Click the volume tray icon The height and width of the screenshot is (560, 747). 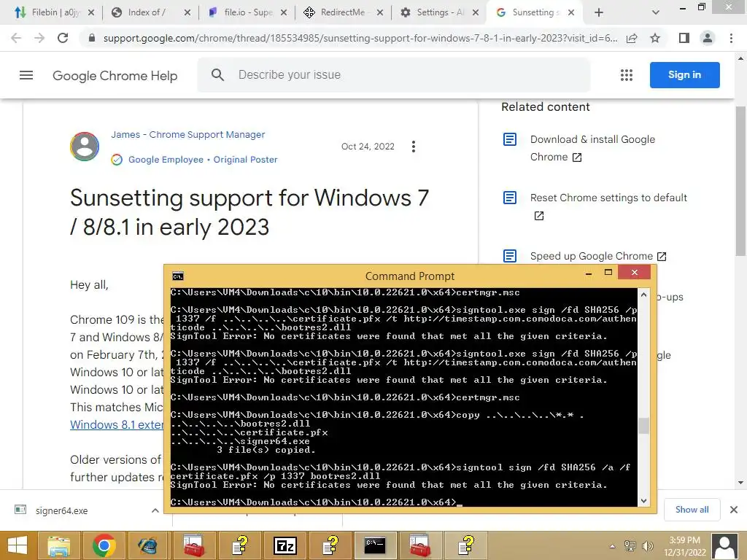tap(648, 546)
